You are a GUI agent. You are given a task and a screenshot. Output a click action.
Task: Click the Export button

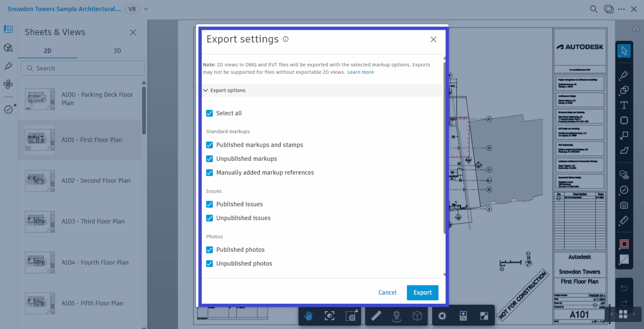click(x=422, y=292)
